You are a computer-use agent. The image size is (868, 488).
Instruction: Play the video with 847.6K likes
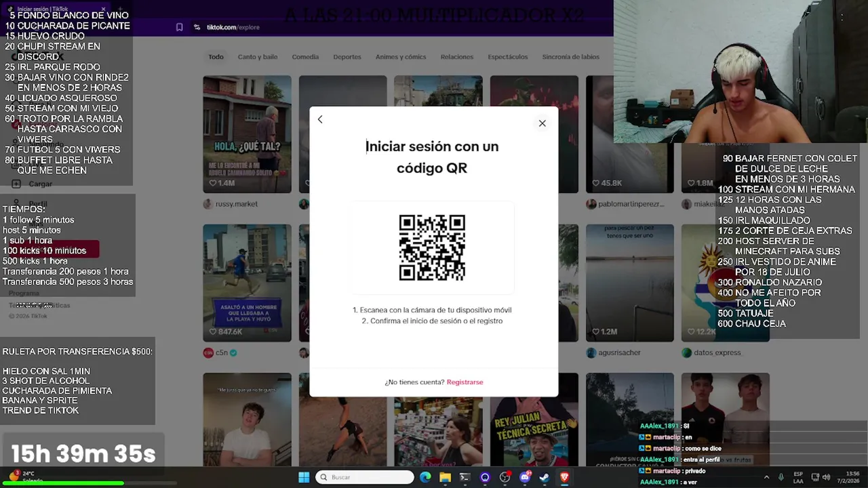click(247, 283)
